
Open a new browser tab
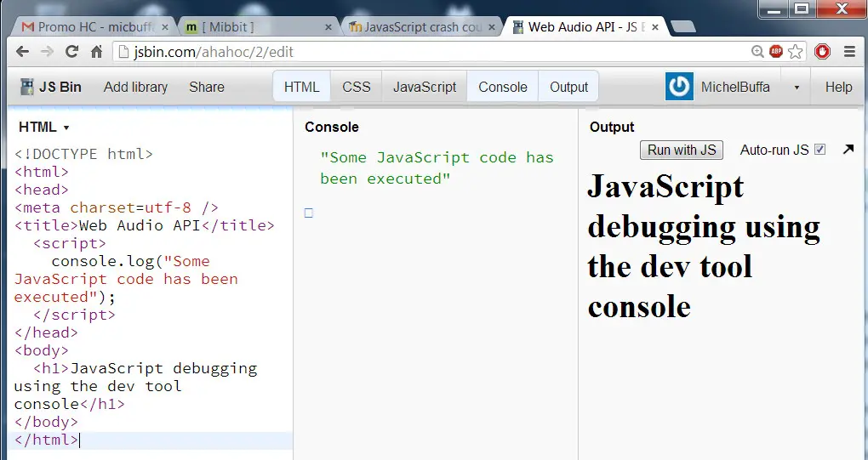pyautogui.click(x=683, y=26)
